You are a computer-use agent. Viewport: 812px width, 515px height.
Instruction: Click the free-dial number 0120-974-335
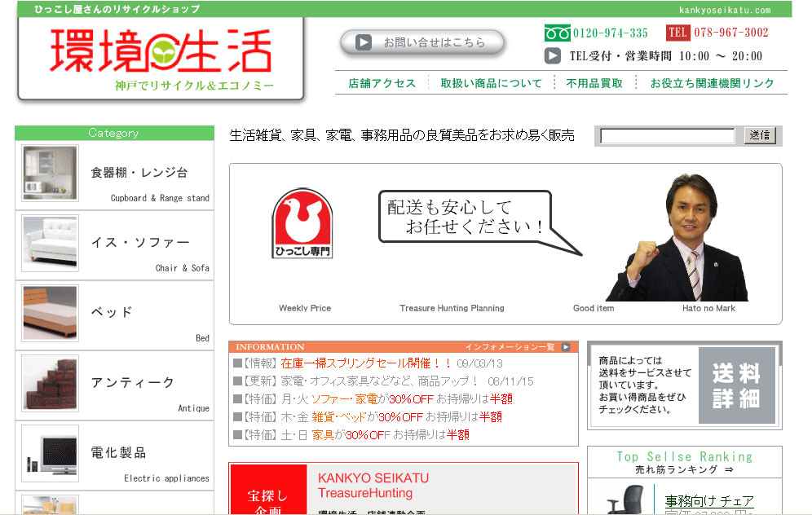[610, 33]
